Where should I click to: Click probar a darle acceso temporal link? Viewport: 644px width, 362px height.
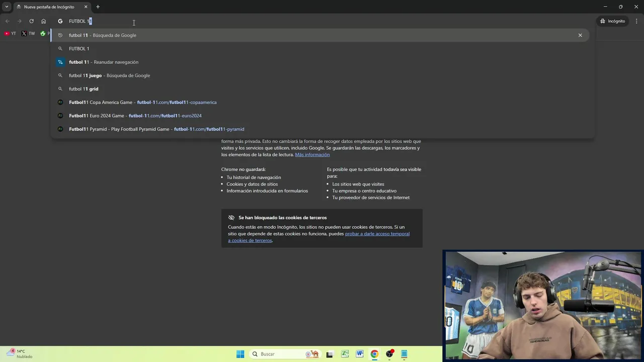[377, 234]
